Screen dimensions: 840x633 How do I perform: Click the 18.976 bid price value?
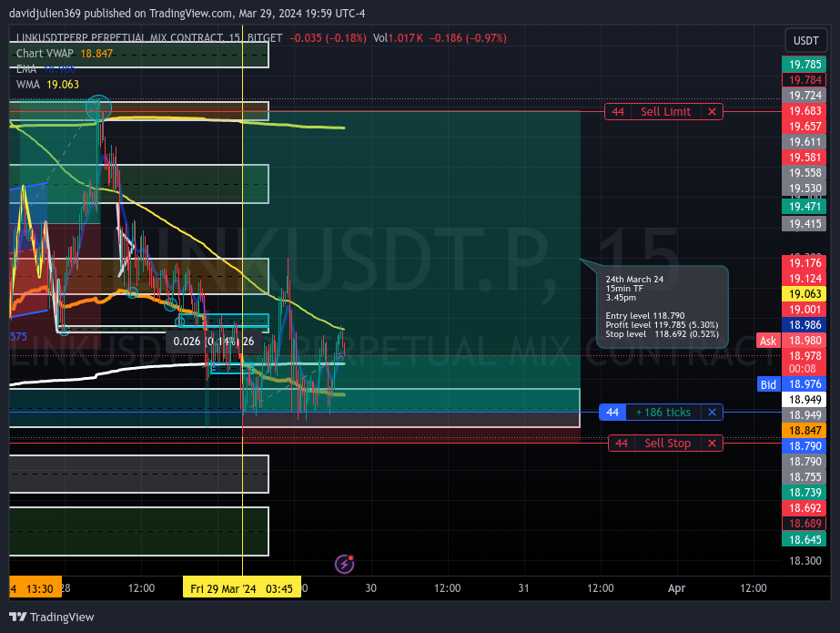[805, 384]
